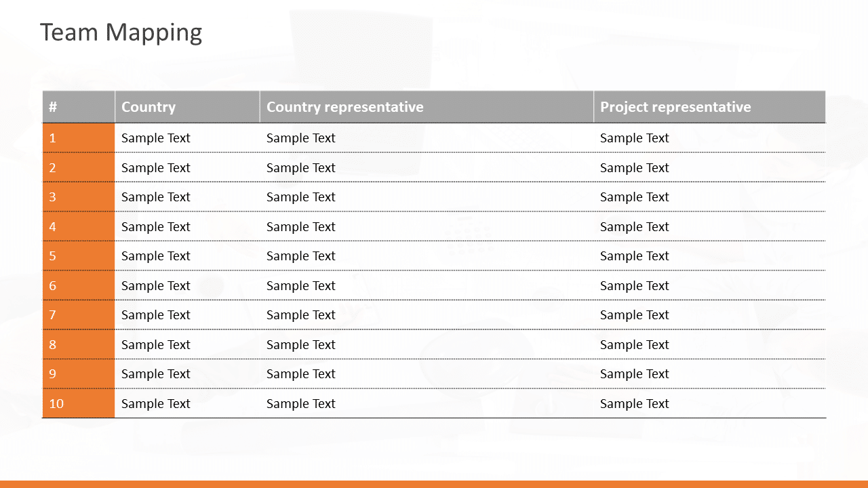This screenshot has width=868, height=488.
Task: Click the orange cell numbered 4
Action: tap(78, 226)
